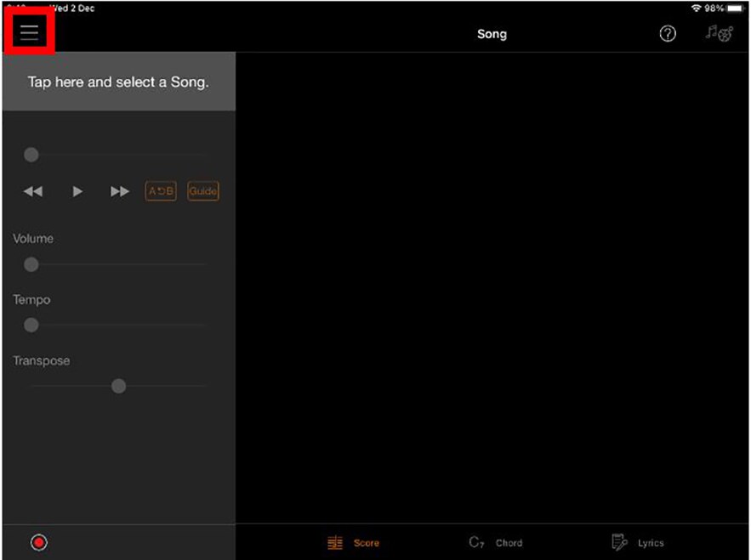Screen dimensions: 751x560
Task: Start playback with the play button
Action: coord(77,191)
